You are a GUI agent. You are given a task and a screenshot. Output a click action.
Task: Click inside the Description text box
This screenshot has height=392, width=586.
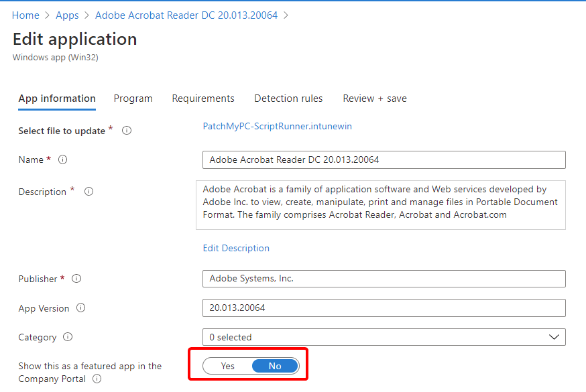[380, 205]
